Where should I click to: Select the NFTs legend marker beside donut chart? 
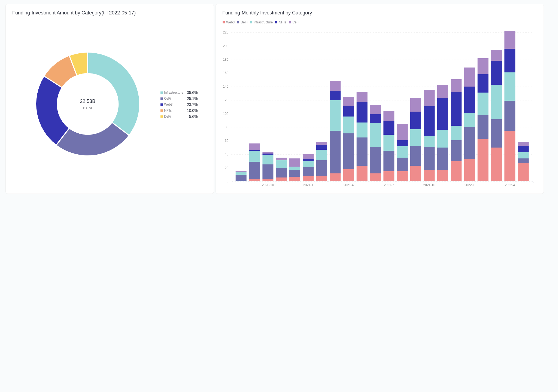tap(162, 111)
